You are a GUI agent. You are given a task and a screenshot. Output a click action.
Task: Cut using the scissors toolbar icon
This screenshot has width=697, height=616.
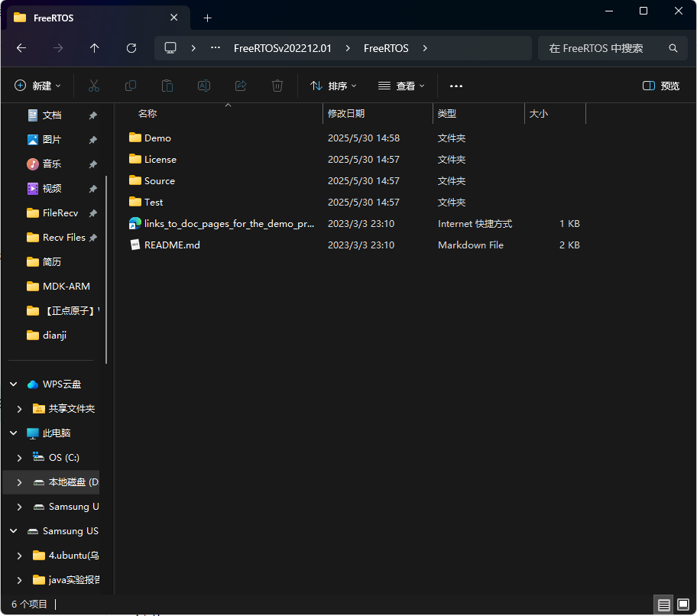[93, 86]
